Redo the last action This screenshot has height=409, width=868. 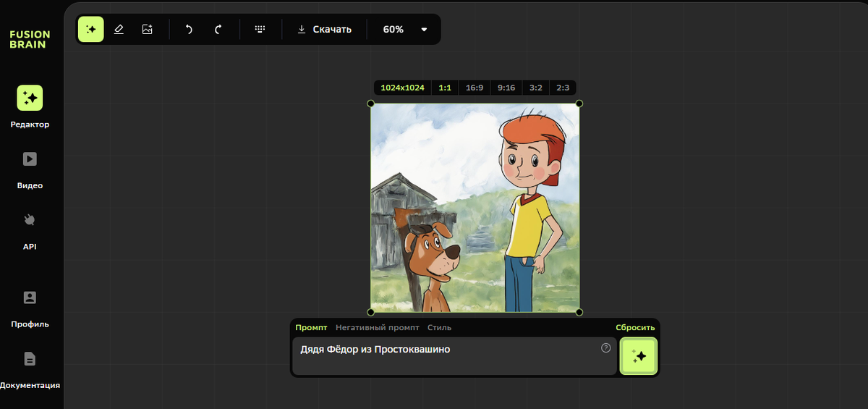(x=218, y=30)
